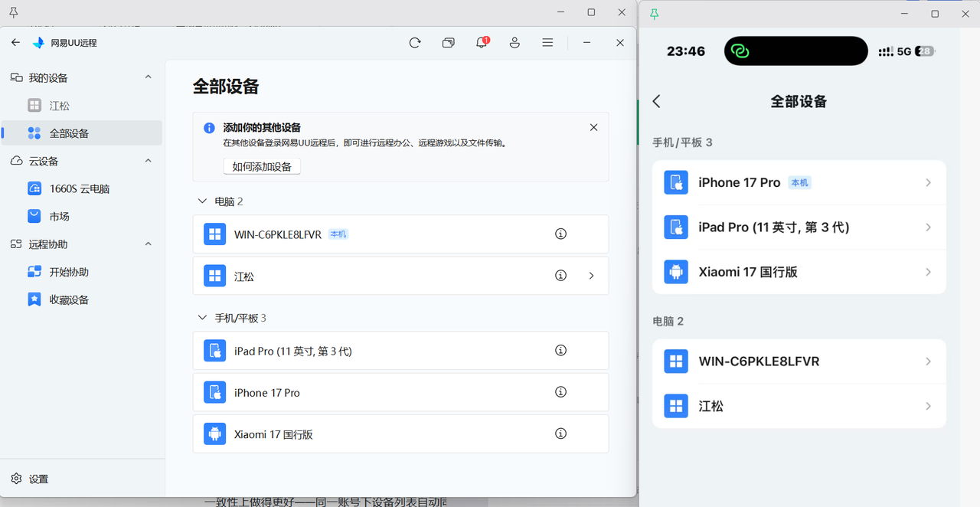Image resolution: width=980 pixels, height=507 pixels.
Task: Collapse the 云设备 sidebar section
Action: click(x=149, y=161)
